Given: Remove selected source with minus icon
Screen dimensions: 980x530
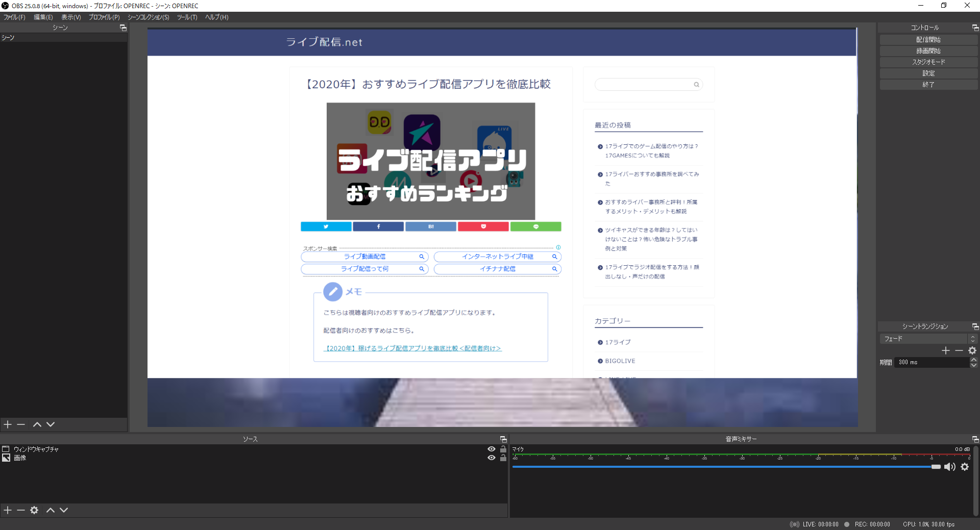Looking at the screenshot, I should (21, 510).
